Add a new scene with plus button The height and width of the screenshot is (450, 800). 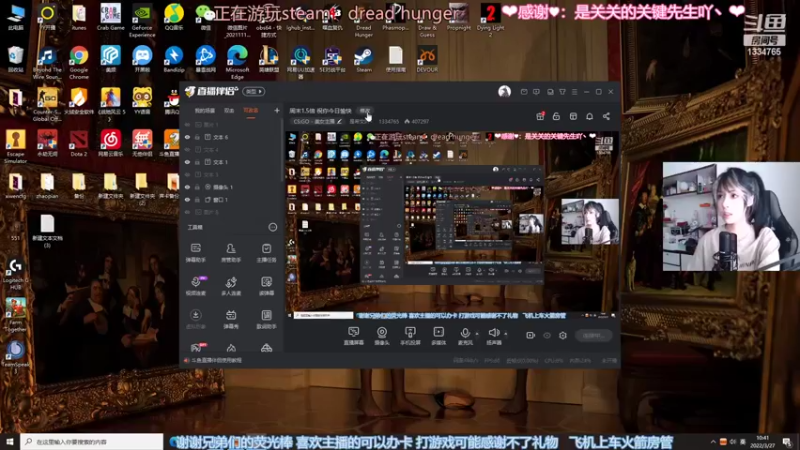[x=277, y=110]
